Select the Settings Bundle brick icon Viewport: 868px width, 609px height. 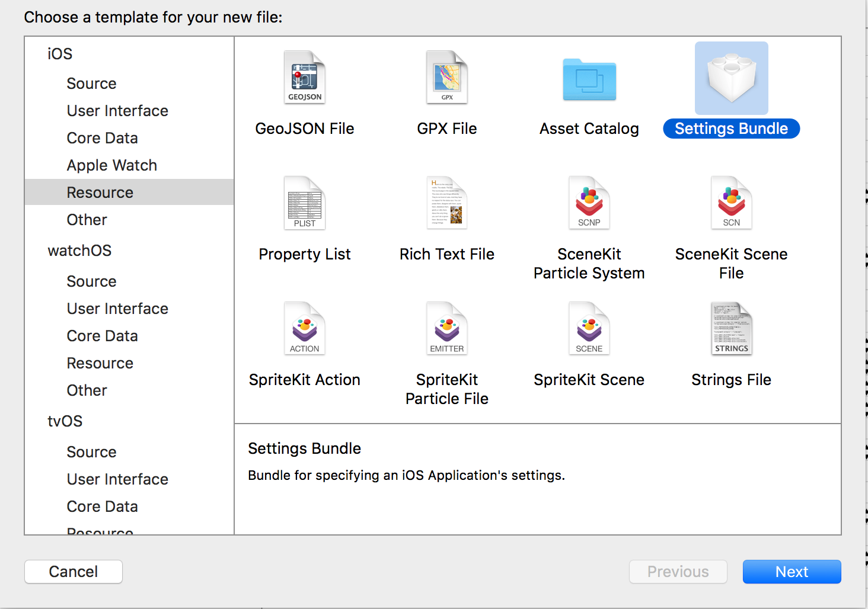tap(731, 78)
